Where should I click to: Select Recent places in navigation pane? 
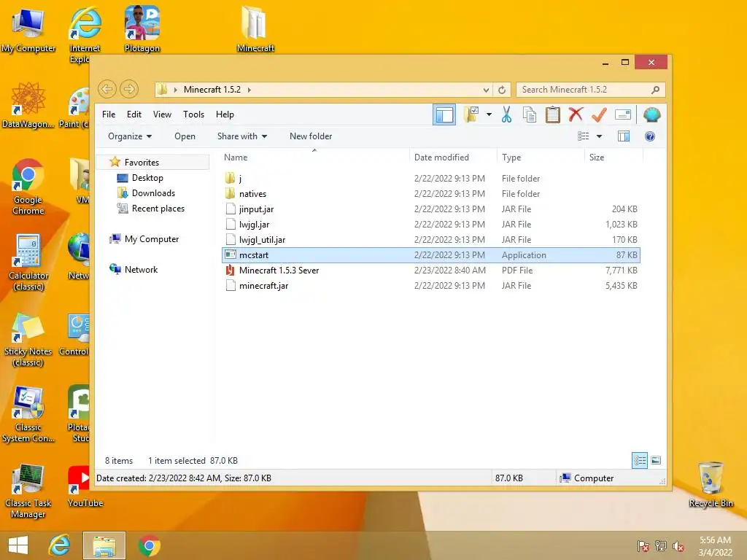click(158, 208)
